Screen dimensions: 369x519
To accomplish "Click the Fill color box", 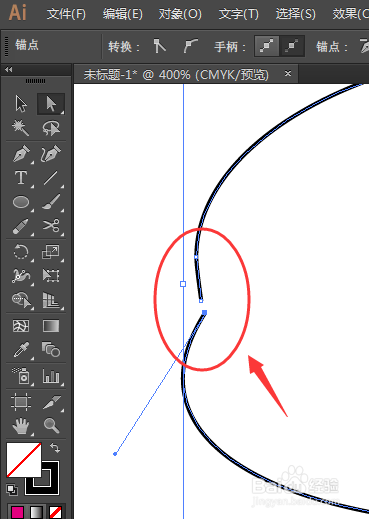I will pyautogui.click(x=24, y=460).
